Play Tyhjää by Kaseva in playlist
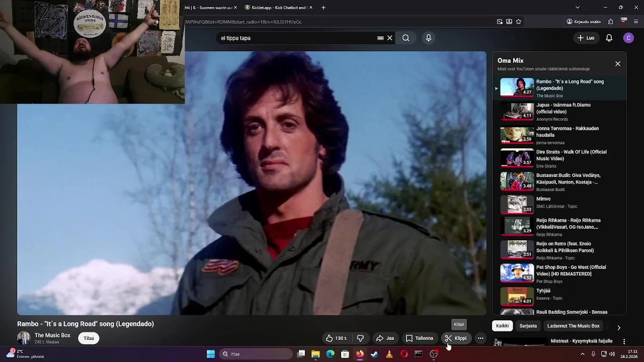The width and height of the screenshot is (644, 362). 559,296
